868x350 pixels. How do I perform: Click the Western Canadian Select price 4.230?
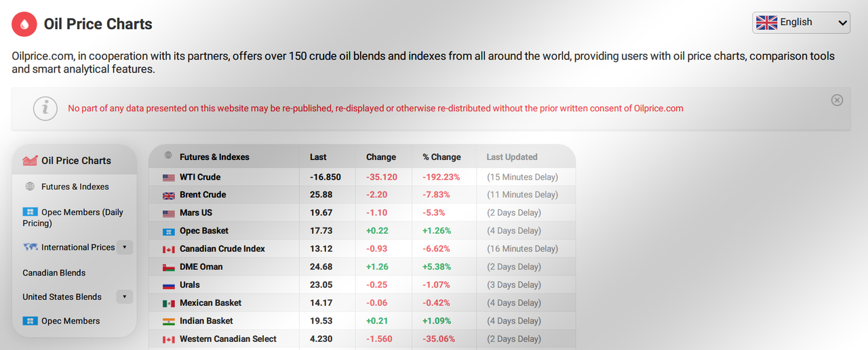[x=321, y=339]
